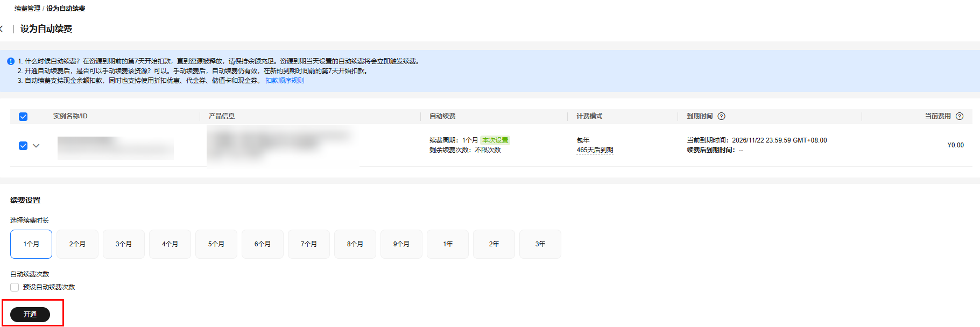Click the 选择续费时长 label
The height and width of the screenshot is (327, 980).
(x=30, y=221)
